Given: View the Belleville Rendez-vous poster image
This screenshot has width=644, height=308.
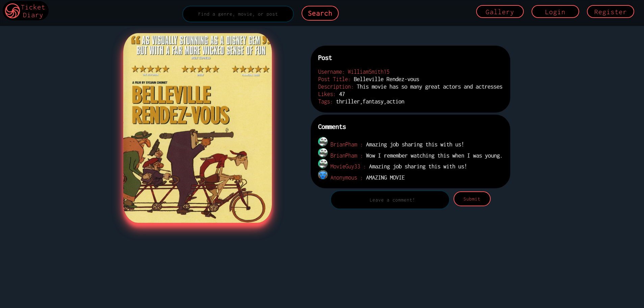Looking at the screenshot, I should click(x=198, y=128).
